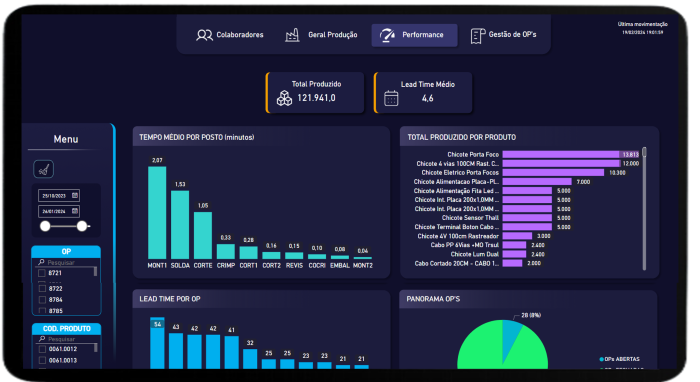The height and width of the screenshot is (382, 700).
Task: Tick the product code 0061.0013 checkbox
Action: [42, 360]
